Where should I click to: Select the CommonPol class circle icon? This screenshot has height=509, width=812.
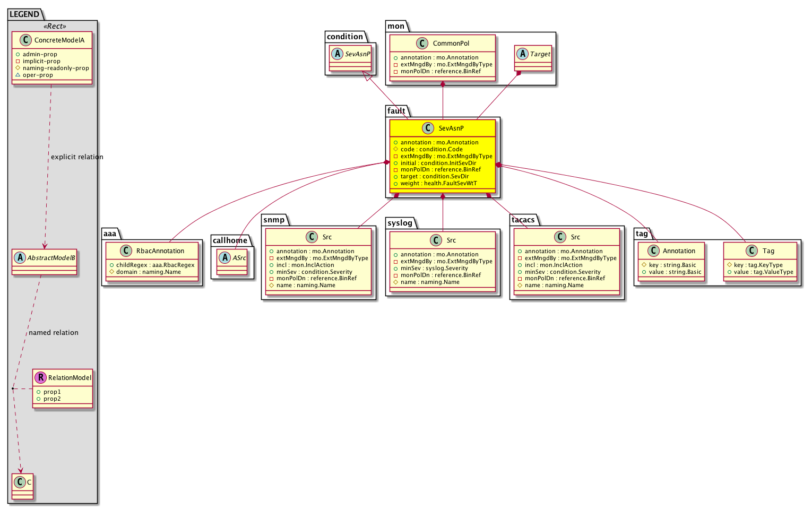(422, 44)
